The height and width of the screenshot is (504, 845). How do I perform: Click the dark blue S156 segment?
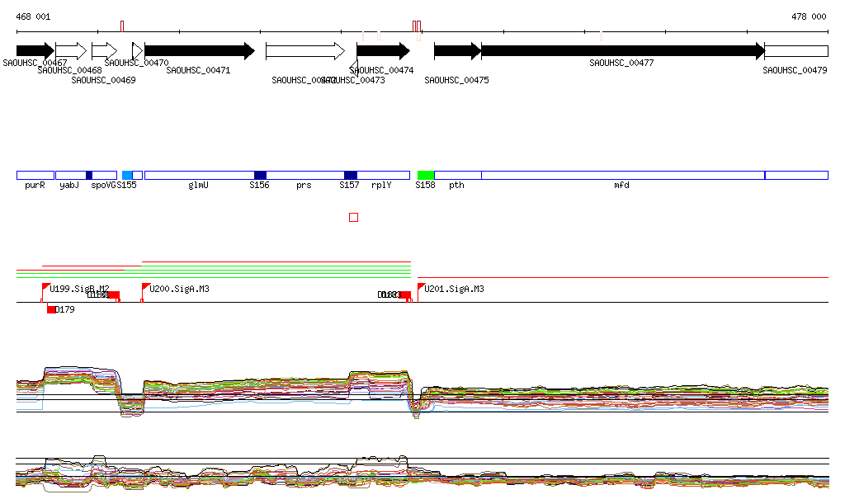(x=260, y=175)
